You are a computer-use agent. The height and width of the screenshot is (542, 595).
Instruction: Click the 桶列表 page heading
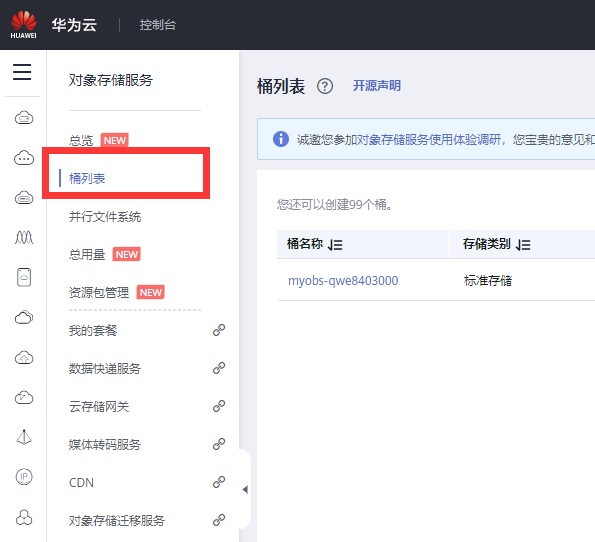click(x=281, y=86)
